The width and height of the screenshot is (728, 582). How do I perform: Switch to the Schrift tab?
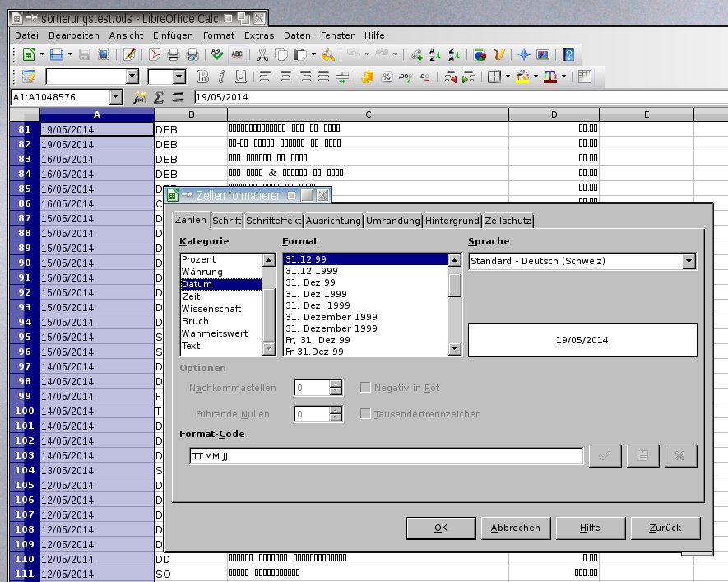point(226,221)
